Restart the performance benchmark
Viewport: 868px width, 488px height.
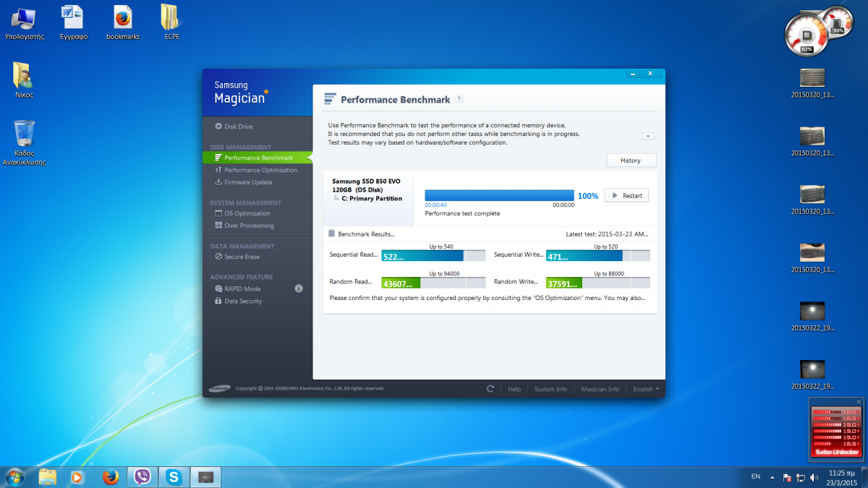(x=626, y=195)
